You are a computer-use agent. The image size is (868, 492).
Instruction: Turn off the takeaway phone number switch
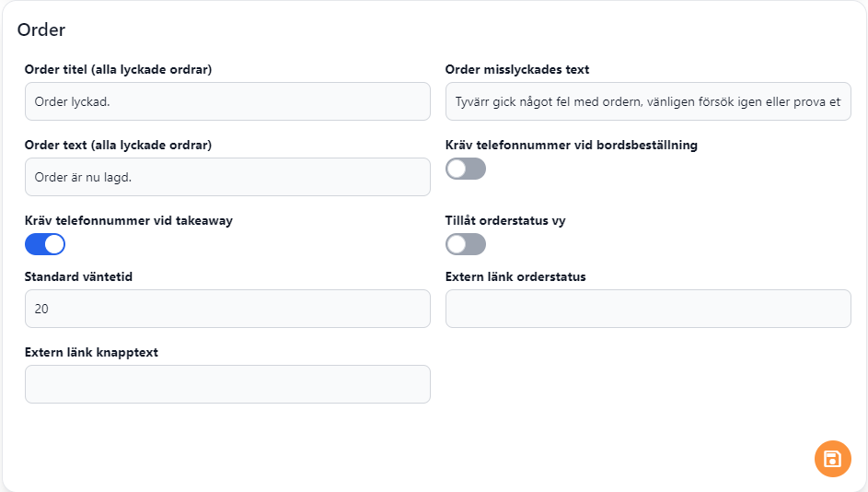click(x=45, y=244)
